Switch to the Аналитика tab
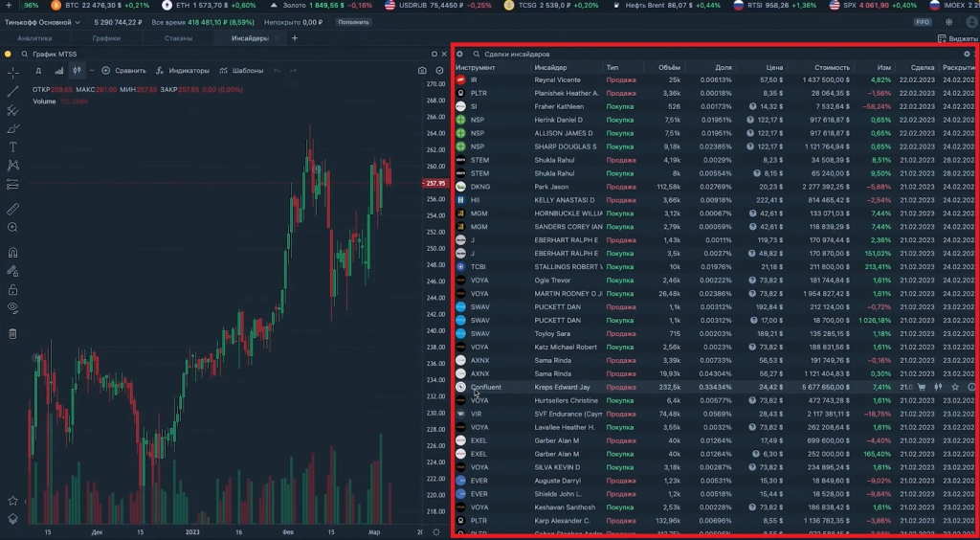This screenshot has width=980, height=540. 34,38
